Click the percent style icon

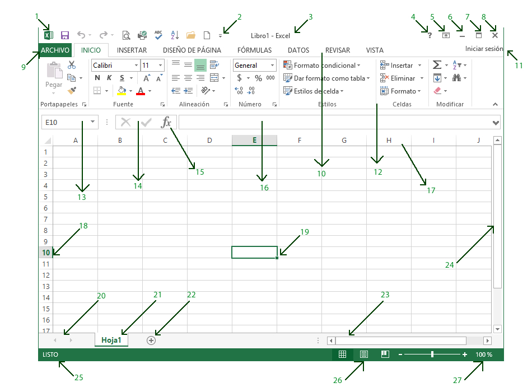point(258,78)
